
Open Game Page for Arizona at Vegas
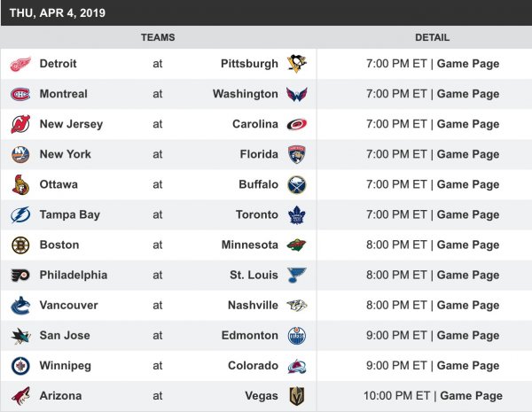pos(471,395)
